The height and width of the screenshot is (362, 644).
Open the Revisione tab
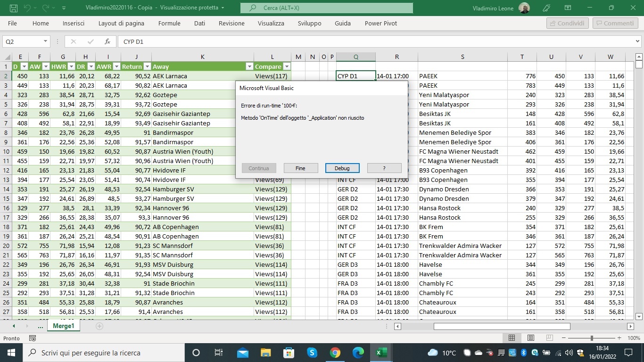tap(231, 23)
